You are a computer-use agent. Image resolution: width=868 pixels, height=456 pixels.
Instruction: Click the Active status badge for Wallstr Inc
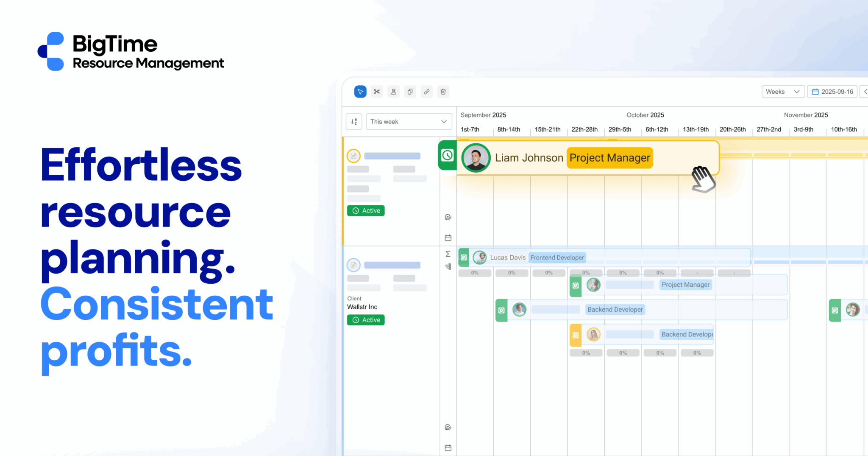click(x=366, y=320)
